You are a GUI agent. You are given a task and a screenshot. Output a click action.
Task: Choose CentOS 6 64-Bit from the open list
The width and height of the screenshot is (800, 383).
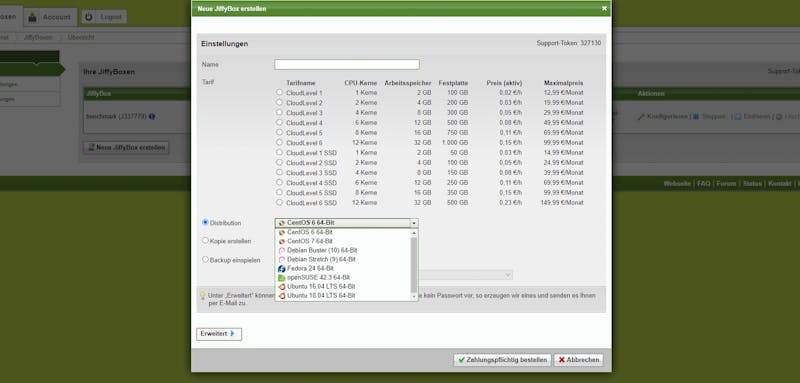[x=343, y=232]
